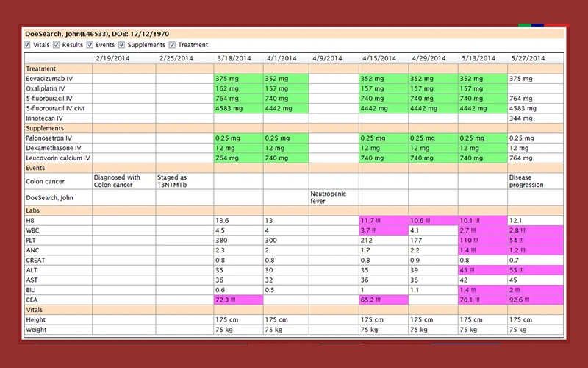Click the Labs section header row
This screenshot has height=368, width=588.
293,210
